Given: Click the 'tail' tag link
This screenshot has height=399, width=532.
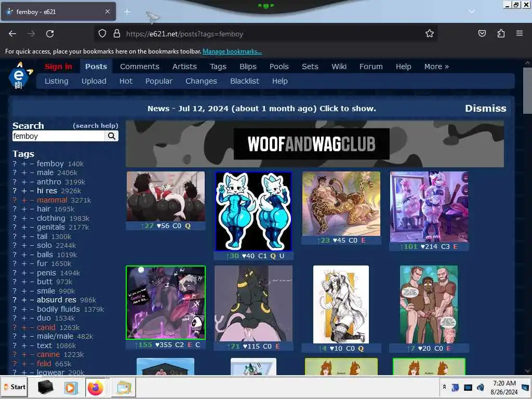Looking at the screenshot, I should coord(42,236).
